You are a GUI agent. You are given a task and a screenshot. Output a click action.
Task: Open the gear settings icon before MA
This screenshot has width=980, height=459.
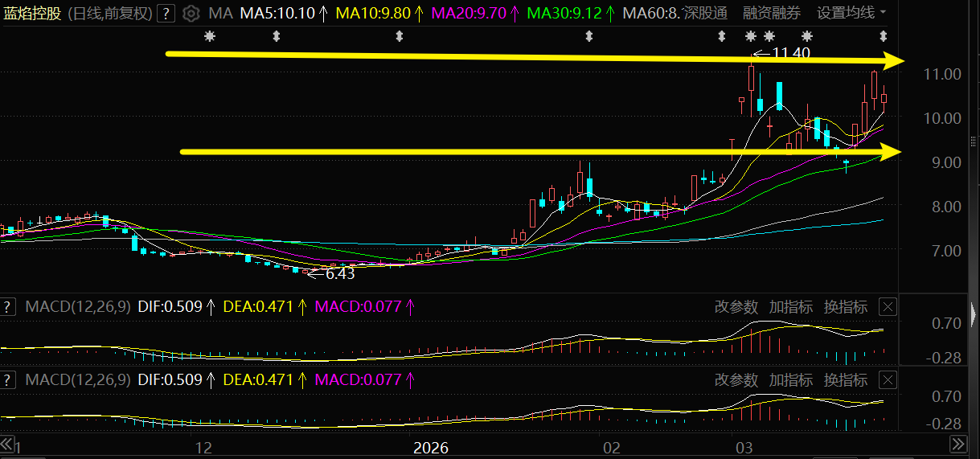191,14
